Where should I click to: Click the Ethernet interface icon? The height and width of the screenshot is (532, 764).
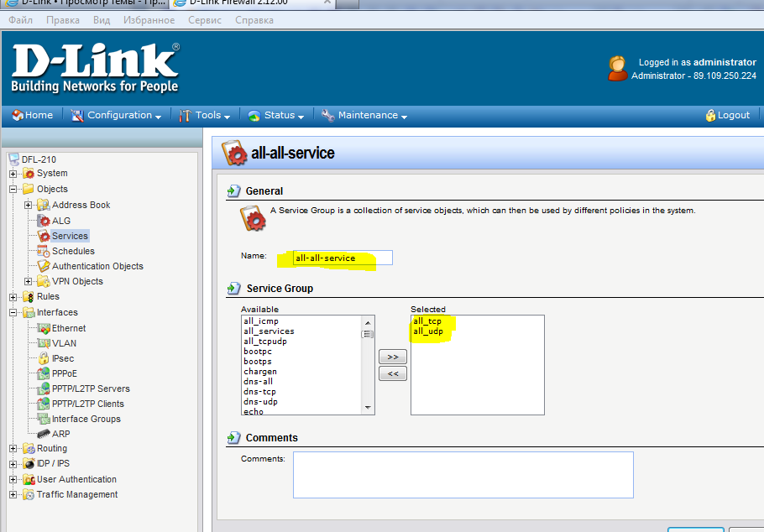(44, 328)
